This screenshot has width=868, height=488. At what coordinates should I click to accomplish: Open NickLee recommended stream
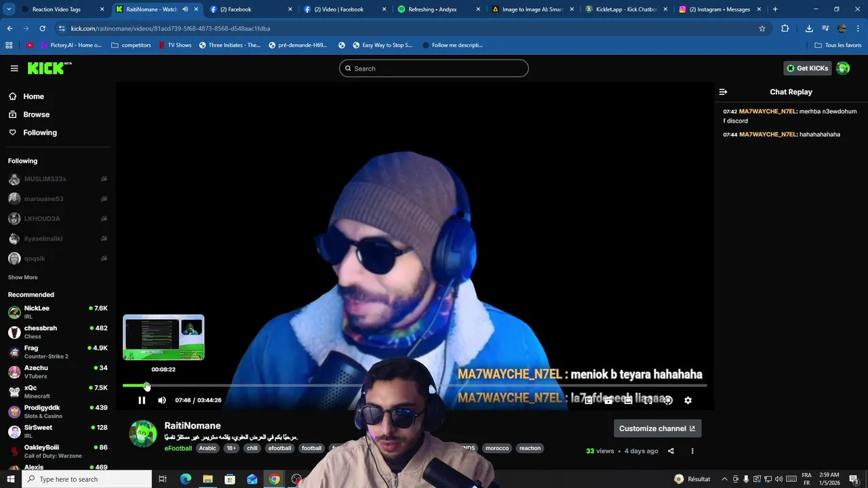tap(58, 312)
